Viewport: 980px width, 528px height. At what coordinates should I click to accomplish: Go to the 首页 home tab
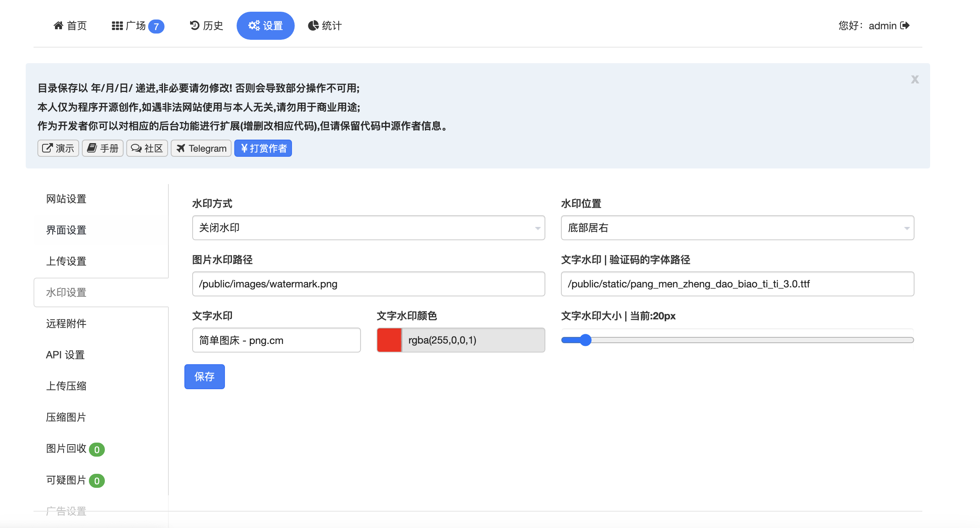(x=70, y=26)
